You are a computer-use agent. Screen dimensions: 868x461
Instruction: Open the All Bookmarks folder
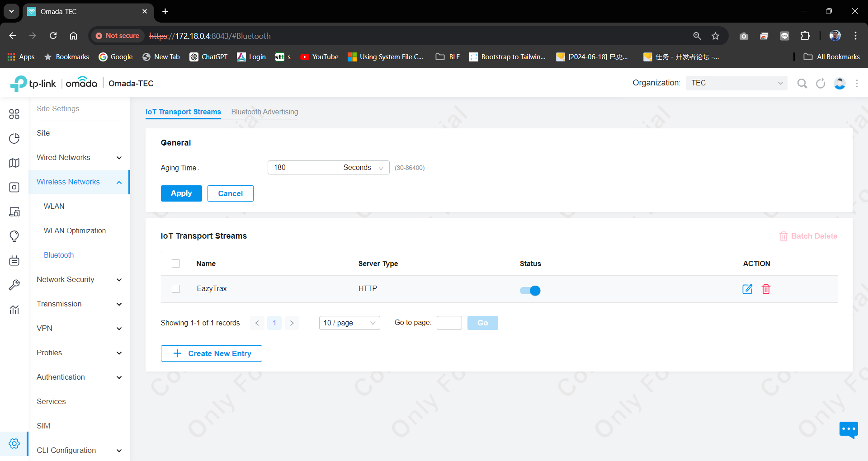tap(831, 57)
